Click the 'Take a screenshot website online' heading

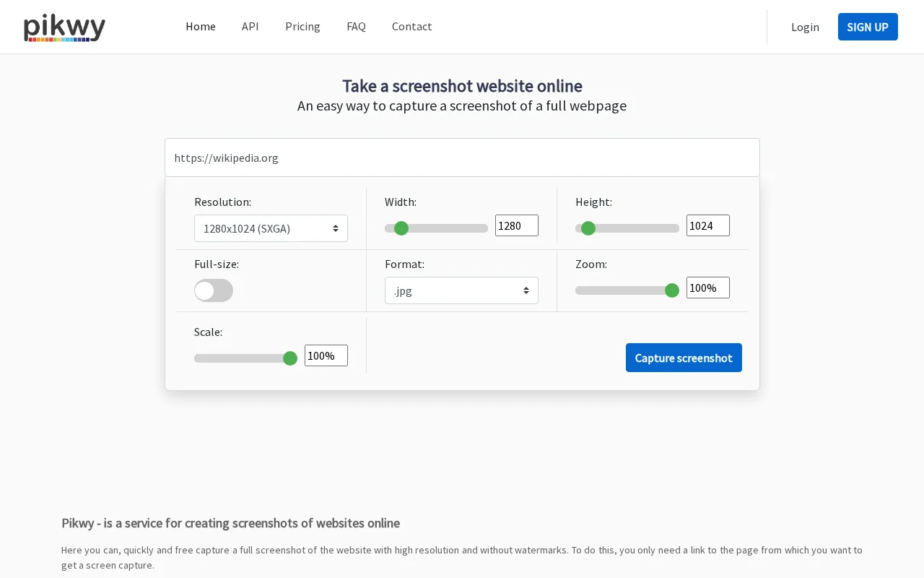click(462, 86)
